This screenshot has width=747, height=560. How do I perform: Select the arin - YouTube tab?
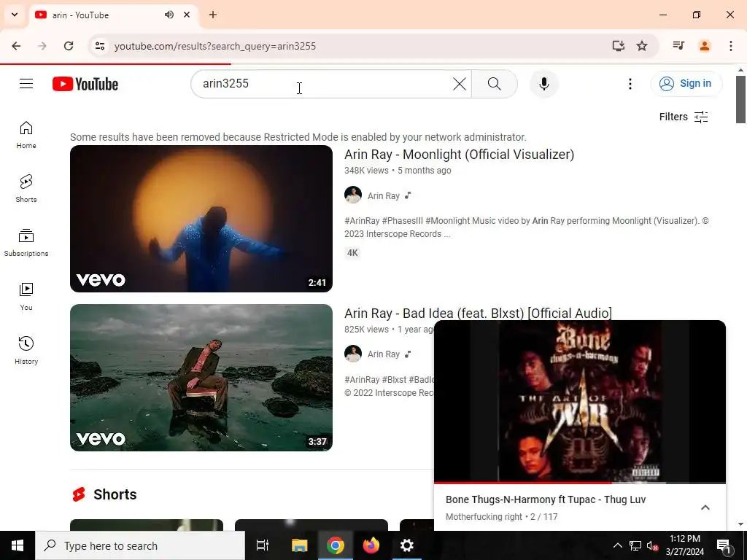coord(113,15)
